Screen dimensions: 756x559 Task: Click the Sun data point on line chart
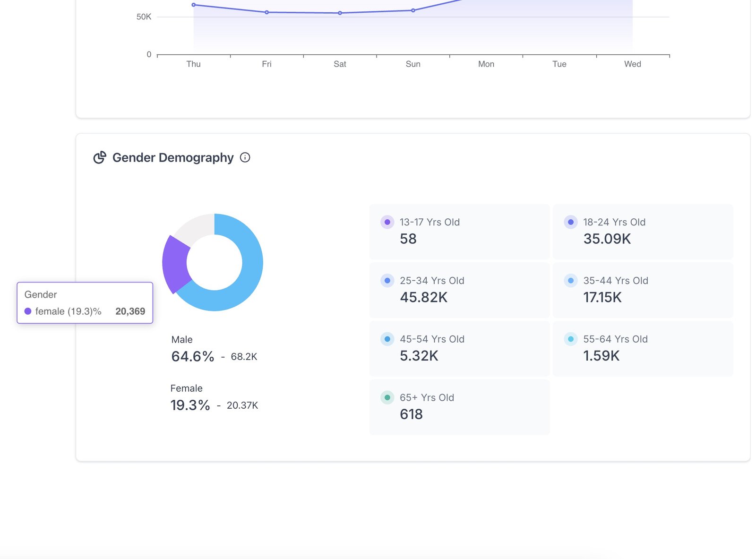(x=413, y=10)
